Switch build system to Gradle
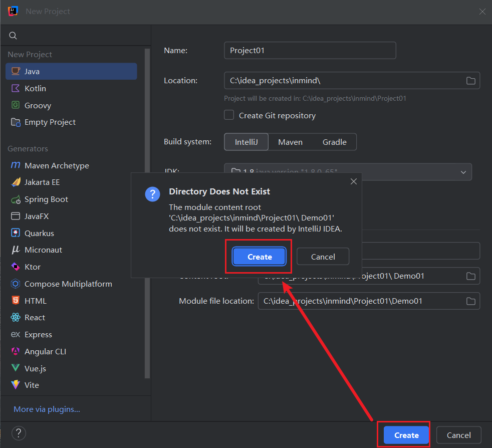The image size is (492, 448). pyautogui.click(x=335, y=142)
